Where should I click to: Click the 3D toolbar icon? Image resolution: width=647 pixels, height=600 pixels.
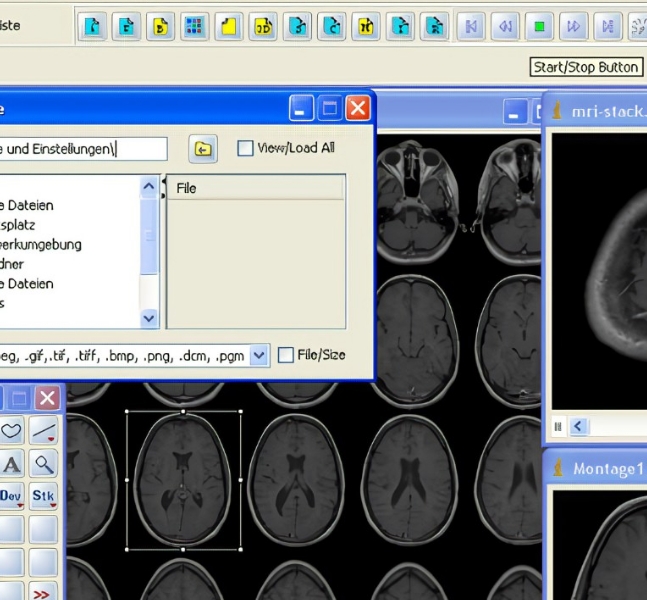click(x=263, y=26)
